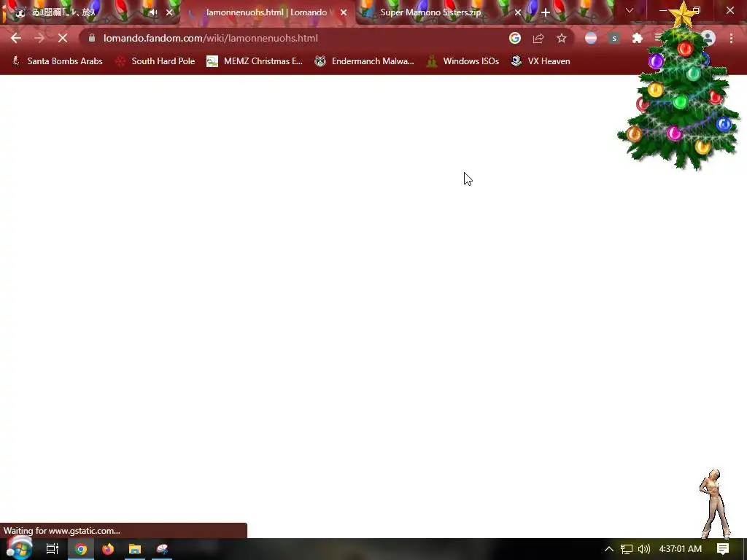Go back to the previous page
Screen dimensions: 747x560
(16, 38)
